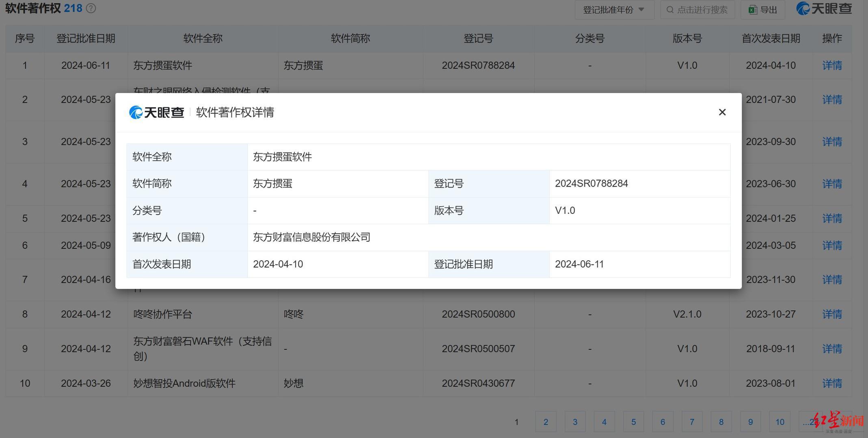
Task: Click the search magnifier icon
Action: (x=670, y=10)
